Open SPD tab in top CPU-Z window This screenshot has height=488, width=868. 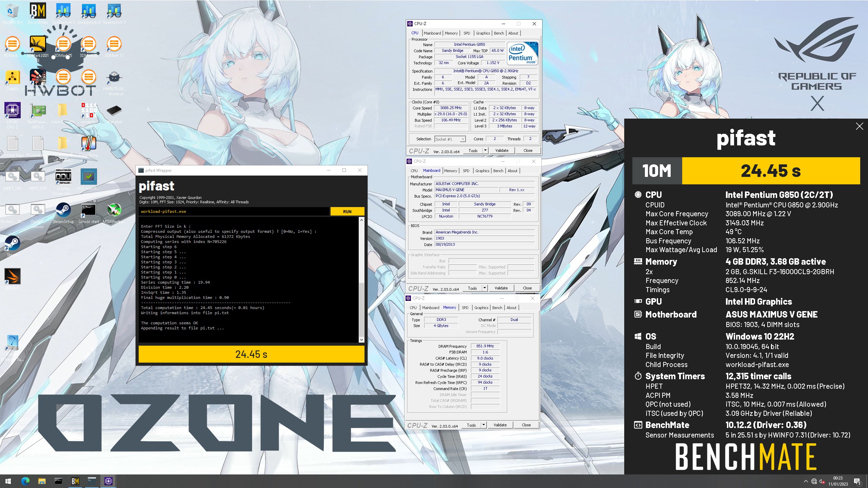pyautogui.click(x=467, y=33)
